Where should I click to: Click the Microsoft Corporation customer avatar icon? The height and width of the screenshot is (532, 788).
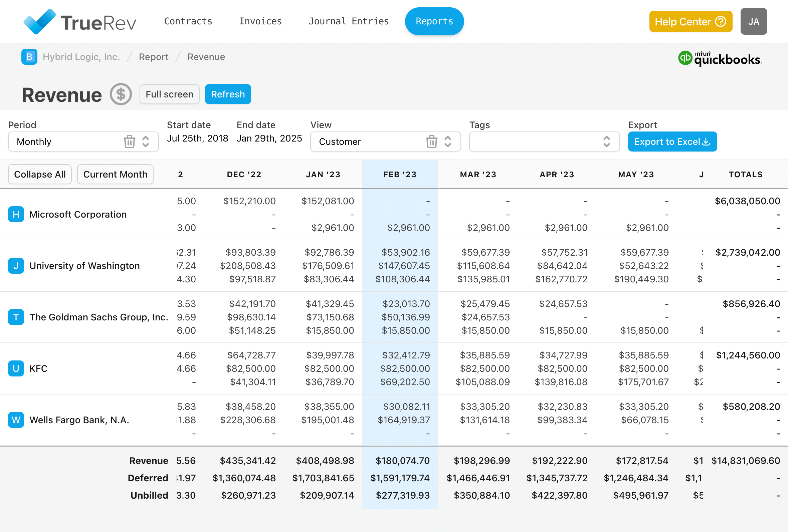pos(16,214)
